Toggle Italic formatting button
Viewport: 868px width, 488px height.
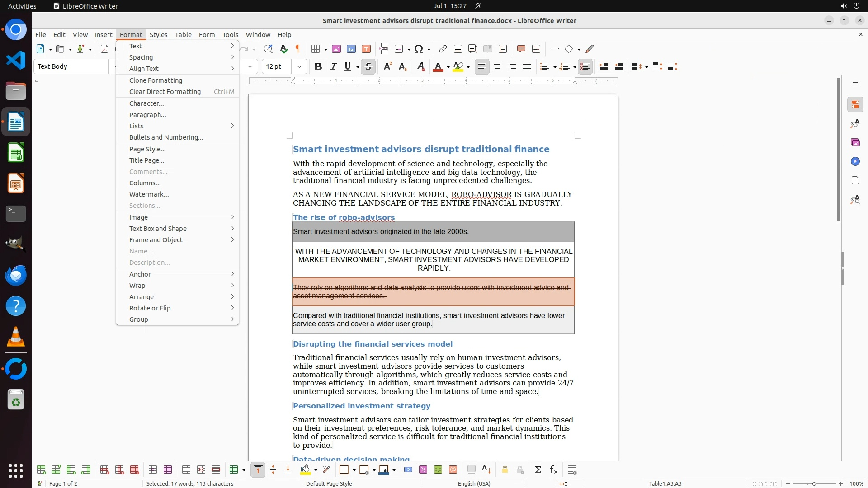click(333, 66)
